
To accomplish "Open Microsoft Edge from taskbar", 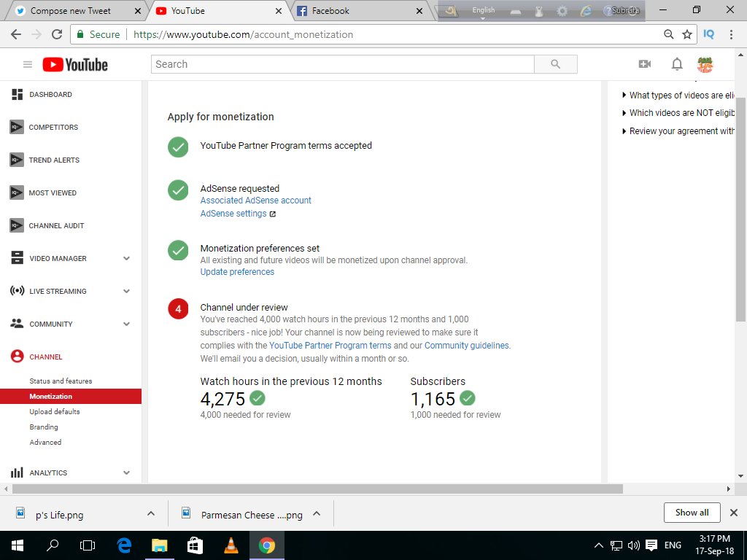I will pyautogui.click(x=124, y=545).
